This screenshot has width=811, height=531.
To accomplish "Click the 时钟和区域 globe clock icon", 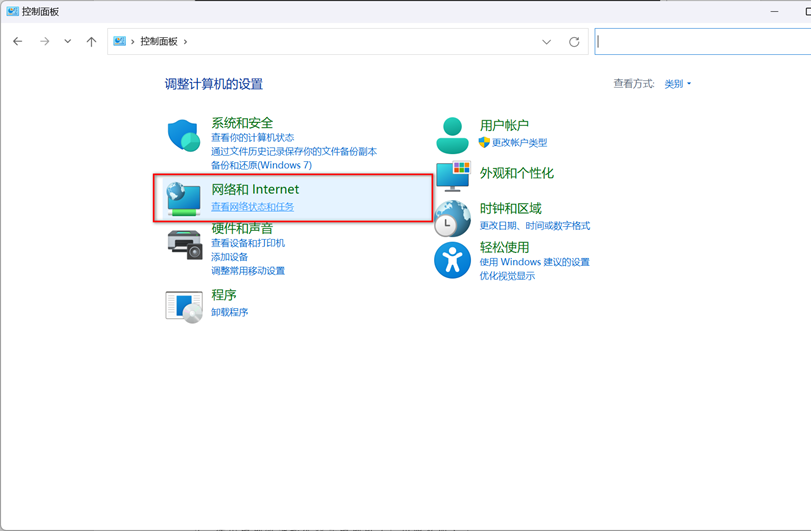I will [x=452, y=218].
